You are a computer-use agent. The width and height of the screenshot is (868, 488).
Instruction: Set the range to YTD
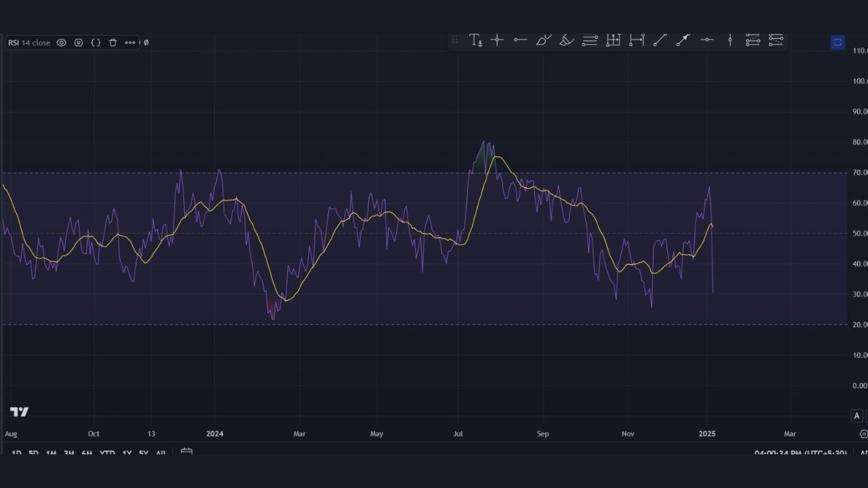click(107, 453)
